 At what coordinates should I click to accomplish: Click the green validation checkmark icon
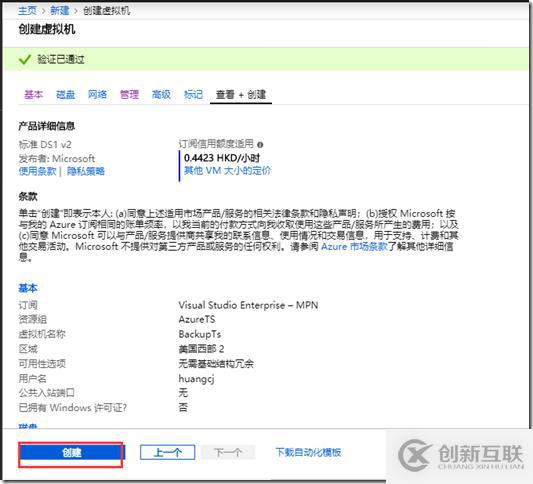25,59
